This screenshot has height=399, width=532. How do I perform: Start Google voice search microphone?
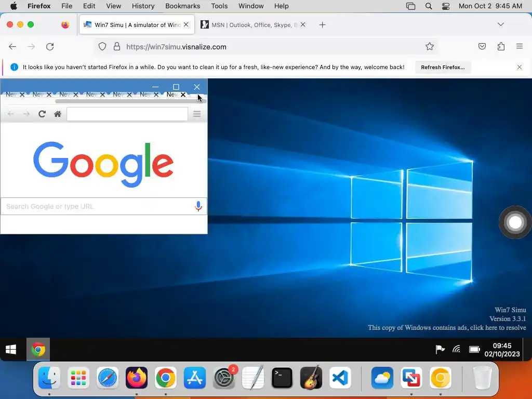198,206
